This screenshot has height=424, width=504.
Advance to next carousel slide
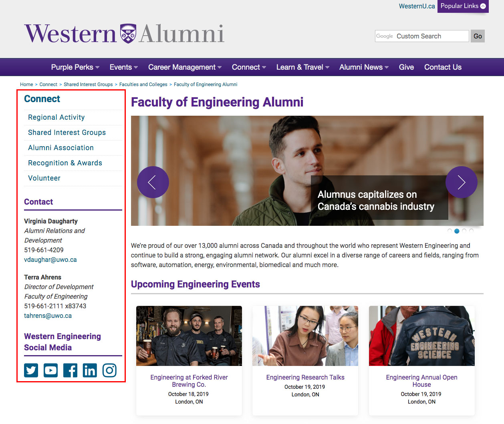click(462, 182)
